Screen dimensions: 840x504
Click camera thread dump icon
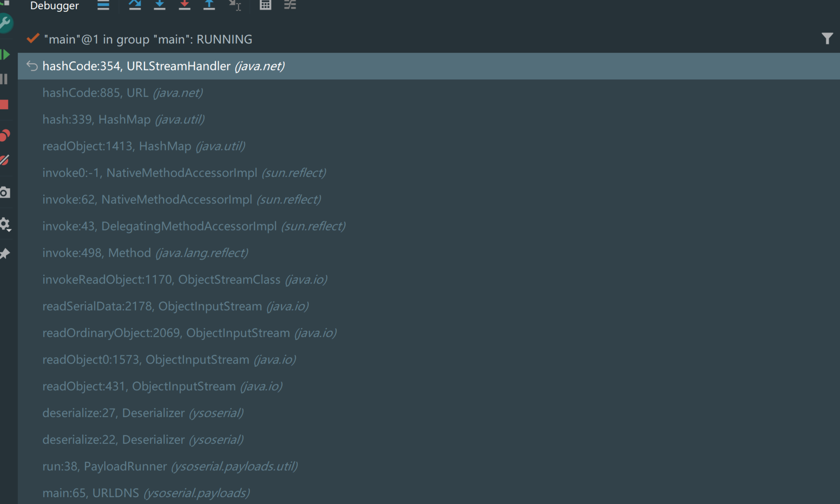coord(5,192)
